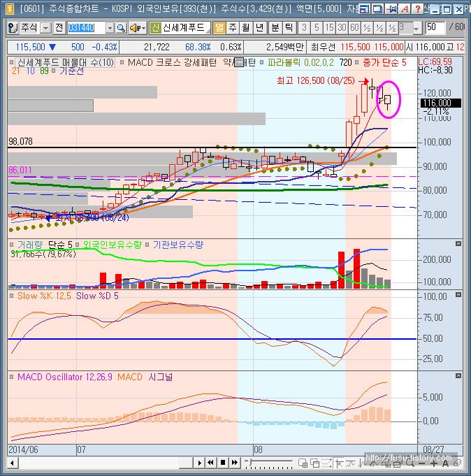Click the magnifier zoom icon in bottom toolbar
The image size is (471, 476).
point(410,463)
